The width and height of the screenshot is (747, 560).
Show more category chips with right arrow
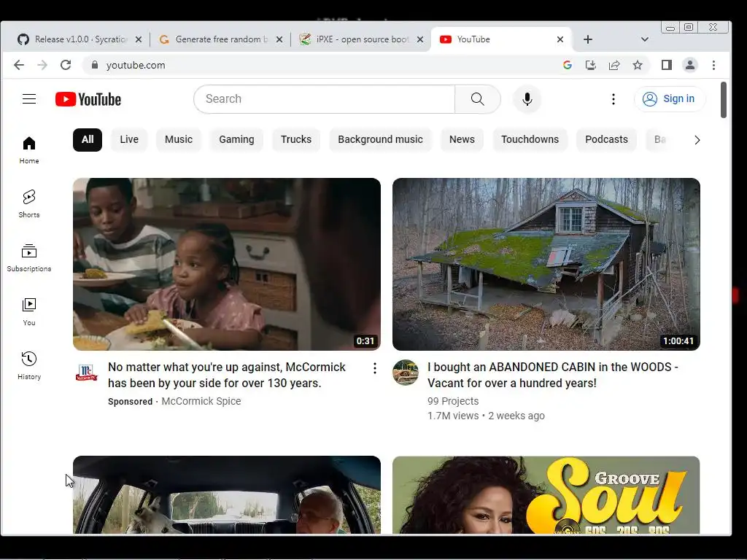(697, 140)
